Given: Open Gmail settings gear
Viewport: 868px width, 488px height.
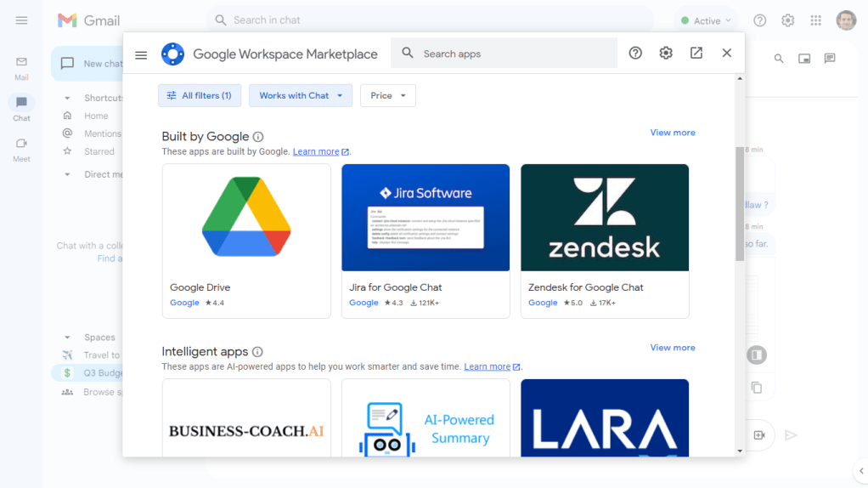Looking at the screenshot, I should (787, 20).
